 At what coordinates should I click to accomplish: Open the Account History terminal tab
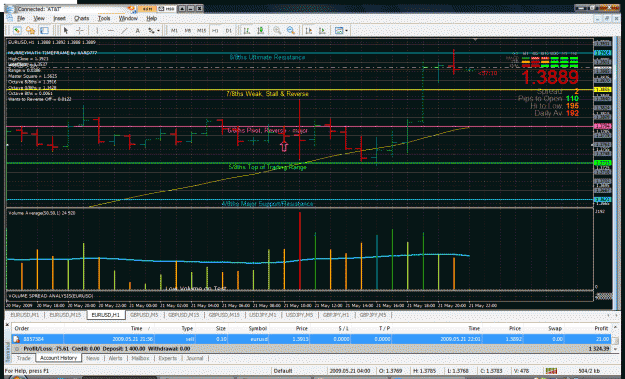(59, 358)
